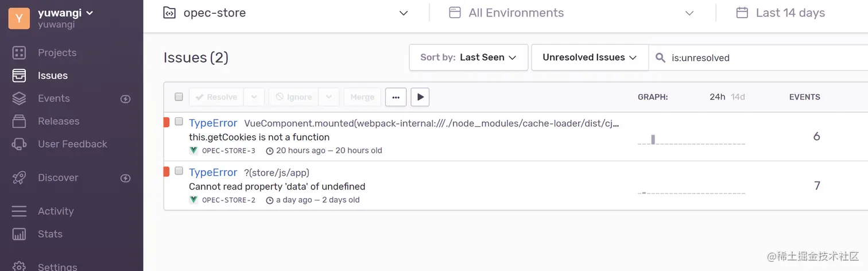The width and height of the screenshot is (868, 271).
Task: Click the Discover rocket icon
Action: 19,178
